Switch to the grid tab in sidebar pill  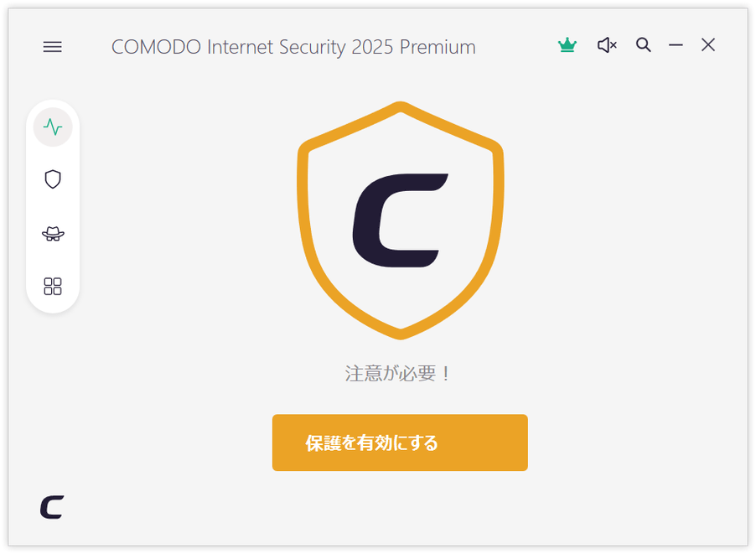point(53,286)
